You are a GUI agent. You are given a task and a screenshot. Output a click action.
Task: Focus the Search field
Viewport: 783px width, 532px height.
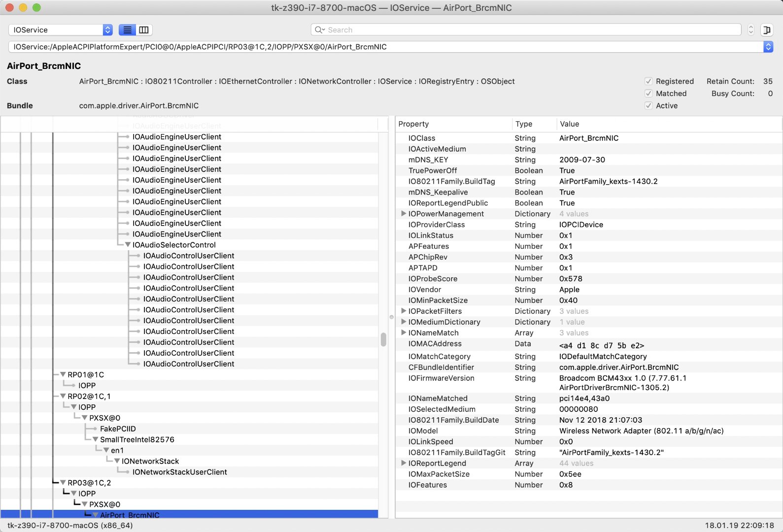526,30
